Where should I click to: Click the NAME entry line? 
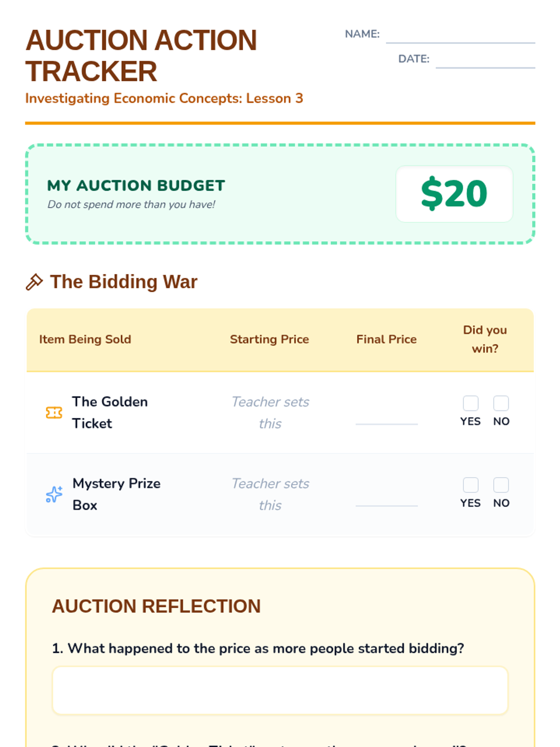pos(460,36)
